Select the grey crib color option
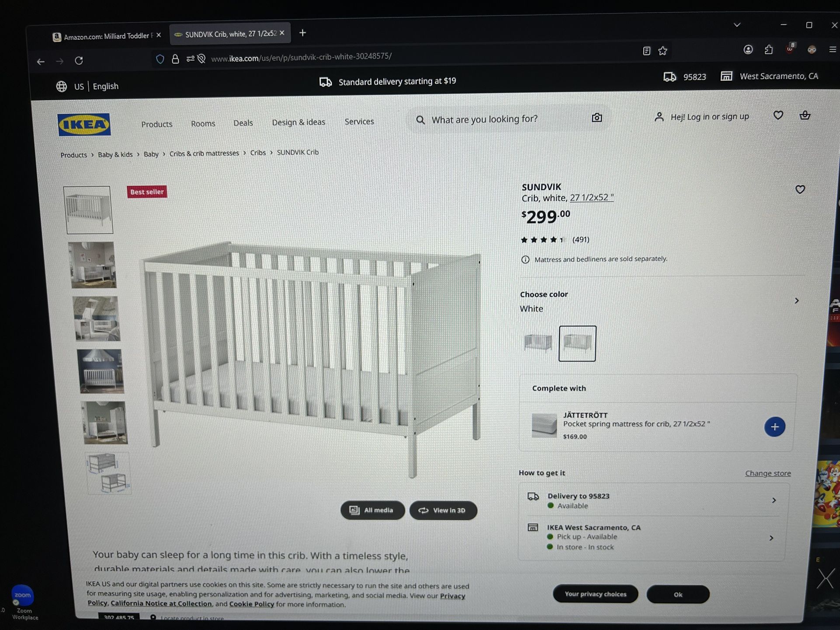Image resolution: width=840 pixels, height=630 pixels. (x=538, y=343)
